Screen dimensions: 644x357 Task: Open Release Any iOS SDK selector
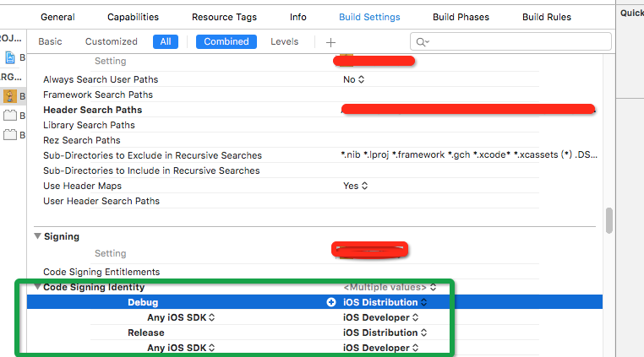click(181, 348)
